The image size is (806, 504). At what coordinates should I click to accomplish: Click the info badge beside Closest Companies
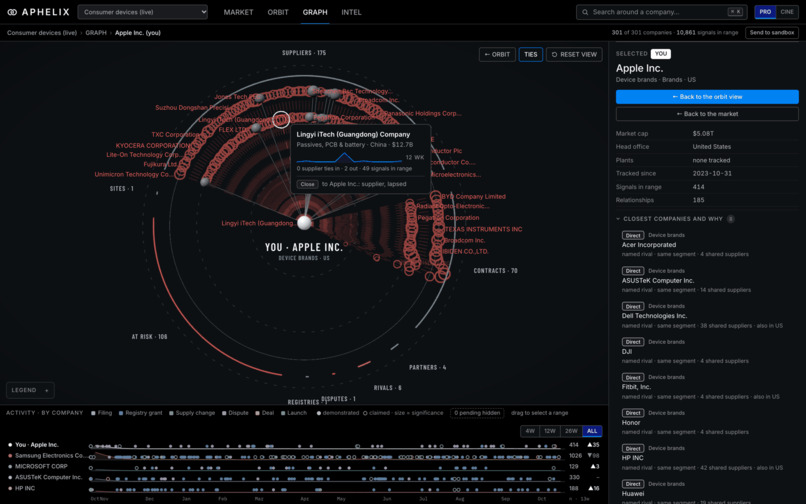click(x=730, y=219)
